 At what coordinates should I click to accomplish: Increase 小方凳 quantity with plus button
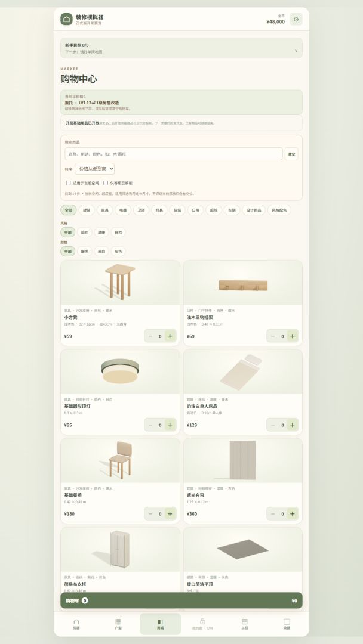pyautogui.click(x=170, y=336)
